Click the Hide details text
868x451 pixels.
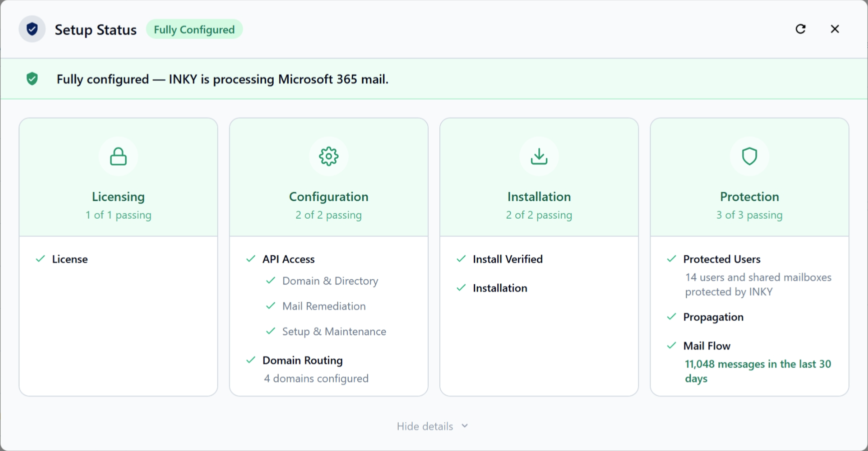point(425,426)
